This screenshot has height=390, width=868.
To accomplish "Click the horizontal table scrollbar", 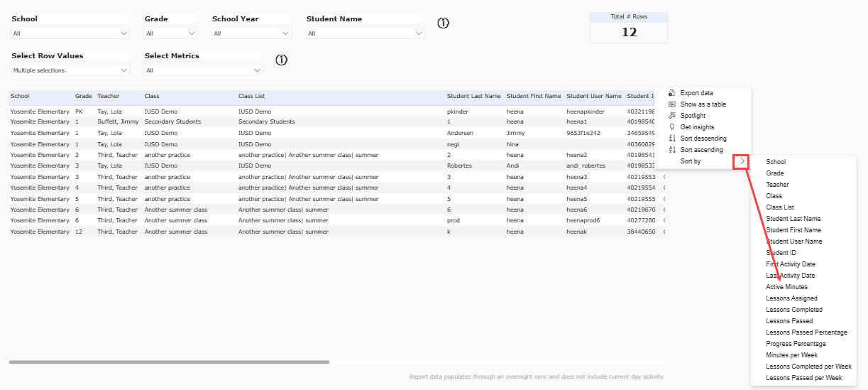I will coord(169,362).
